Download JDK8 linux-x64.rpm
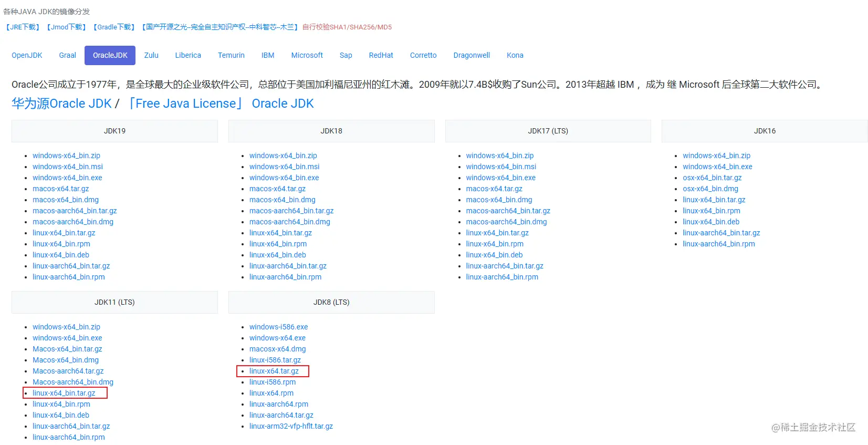This screenshot has height=445, width=868. tap(271, 393)
